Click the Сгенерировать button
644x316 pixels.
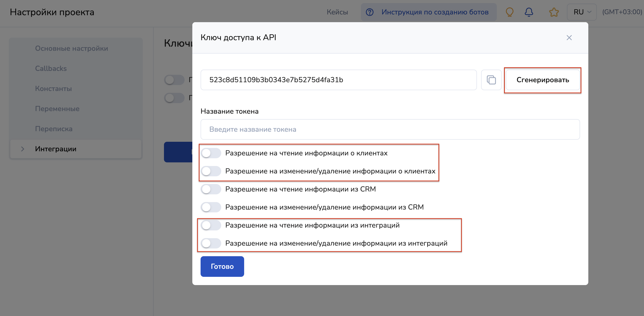(543, 80)
